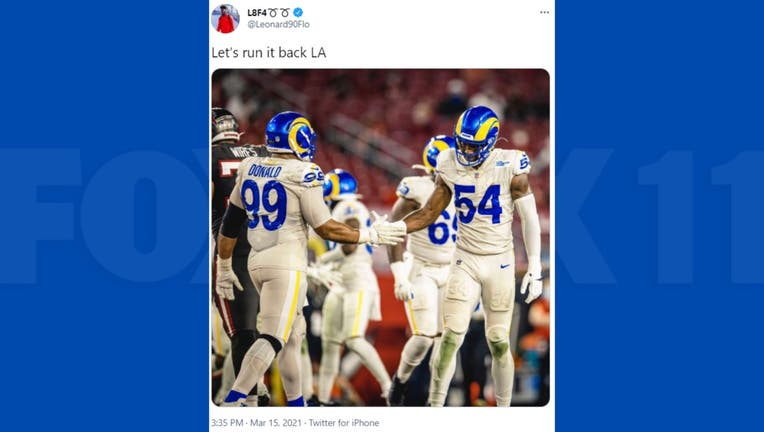The image size is (764, 432).
Task: Click the FOX watermark letters in the background
Action: tap(103, 217)
